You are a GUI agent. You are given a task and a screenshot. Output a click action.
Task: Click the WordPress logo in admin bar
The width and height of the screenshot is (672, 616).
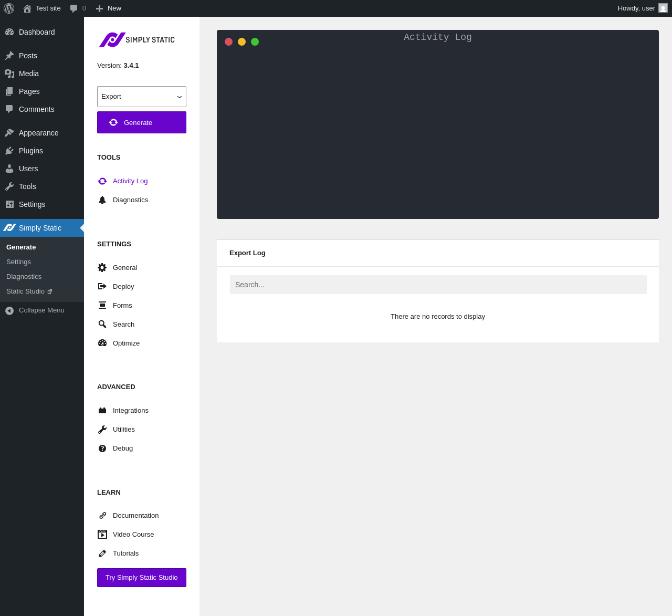coord(9,8)
